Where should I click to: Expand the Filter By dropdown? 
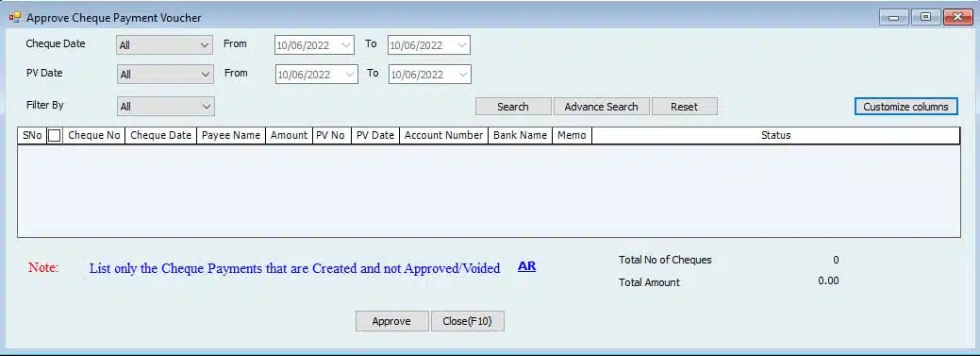pyautogui.click(x=166, y=107)
